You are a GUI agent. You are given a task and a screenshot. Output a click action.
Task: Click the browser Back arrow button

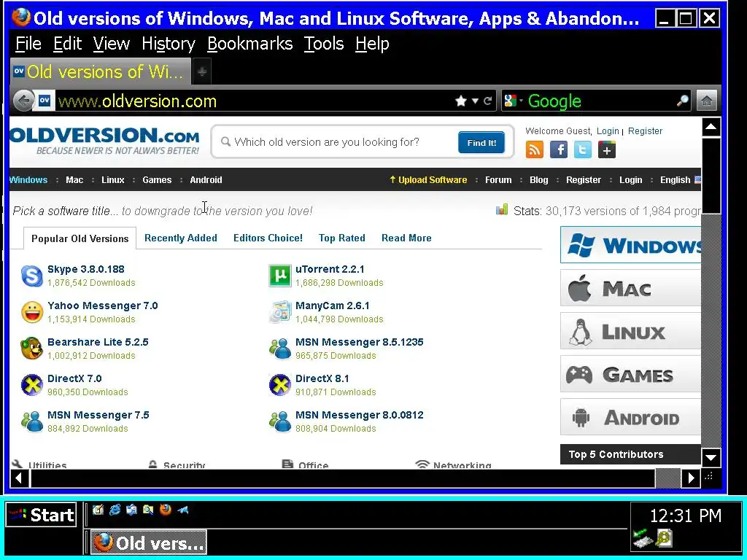(x=23, y=101)
